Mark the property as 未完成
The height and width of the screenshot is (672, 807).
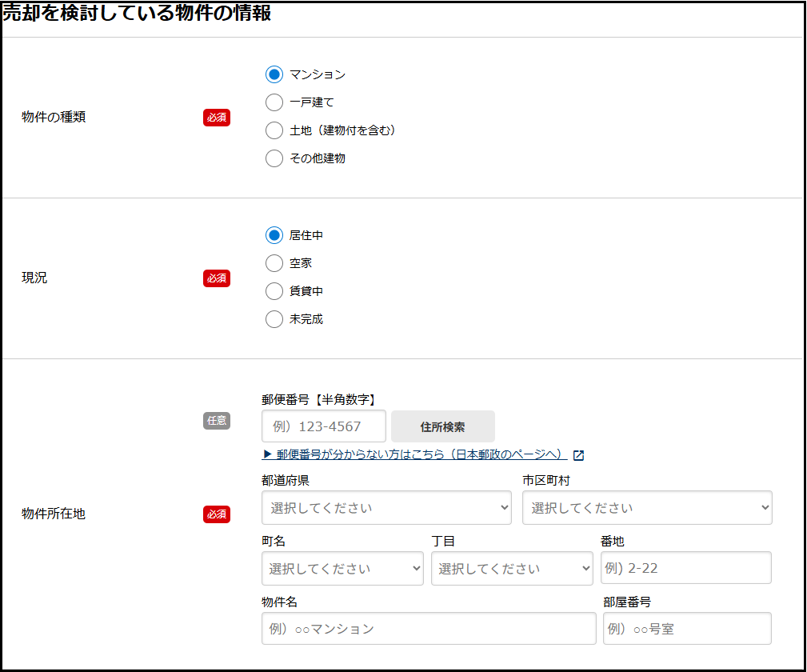[274, 319]
